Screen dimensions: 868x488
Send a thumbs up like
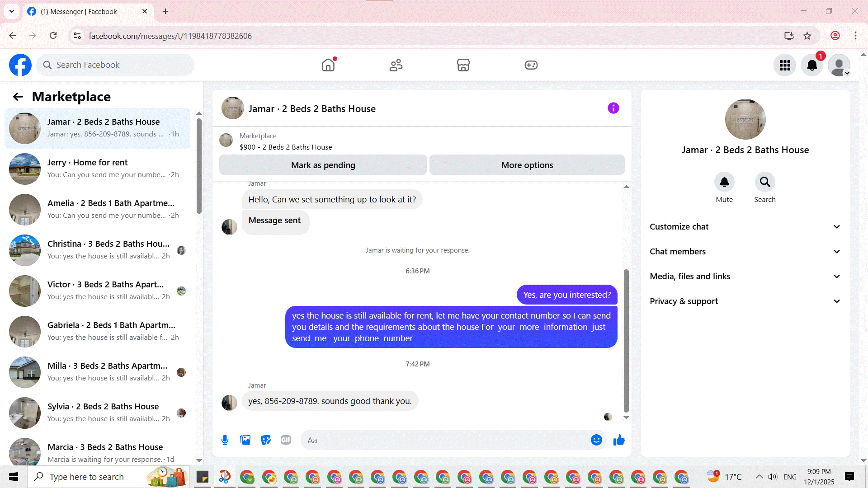(x=619, y=440)
